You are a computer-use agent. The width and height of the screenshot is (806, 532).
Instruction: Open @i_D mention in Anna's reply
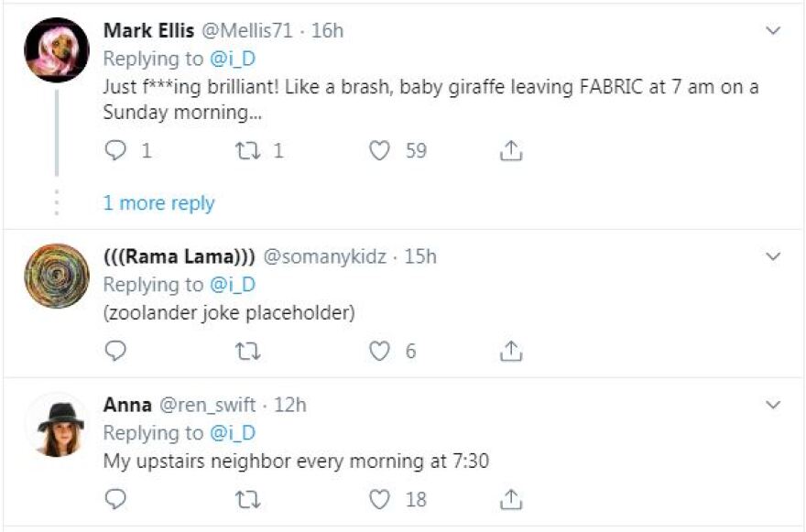tap(233, 432)
